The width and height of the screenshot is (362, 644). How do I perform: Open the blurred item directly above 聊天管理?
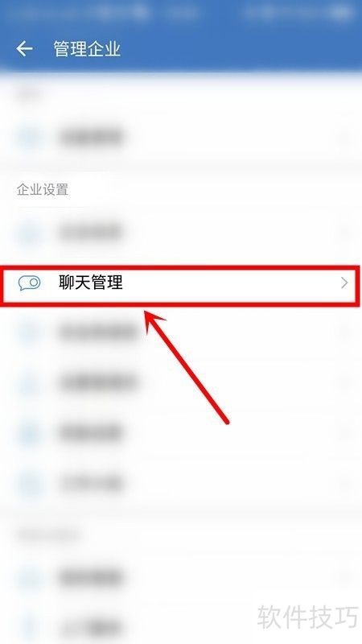coord(181,233)
